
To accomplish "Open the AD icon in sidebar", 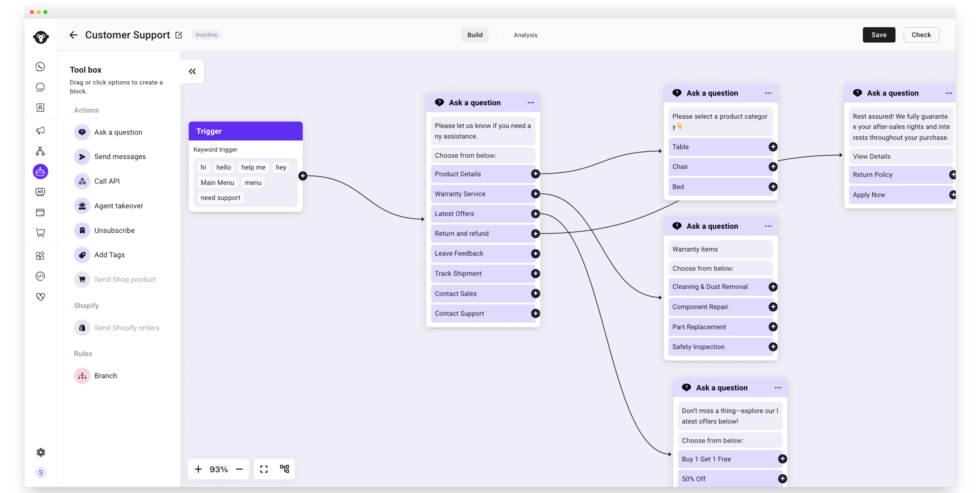I will pos(40,192).
